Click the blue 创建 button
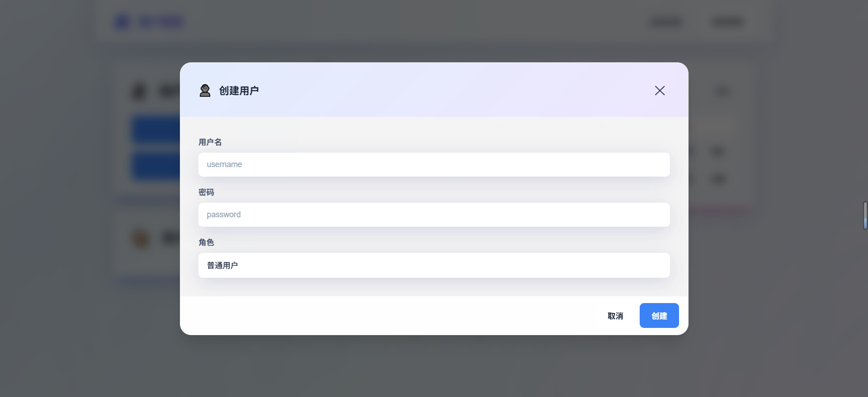 [659, 316]
